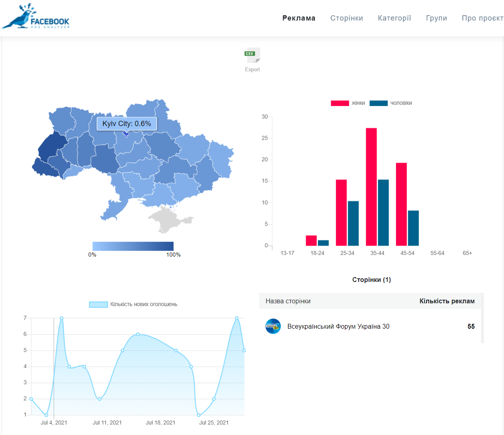Click the map's 0%–100% color gradient scale

(133, 246)
